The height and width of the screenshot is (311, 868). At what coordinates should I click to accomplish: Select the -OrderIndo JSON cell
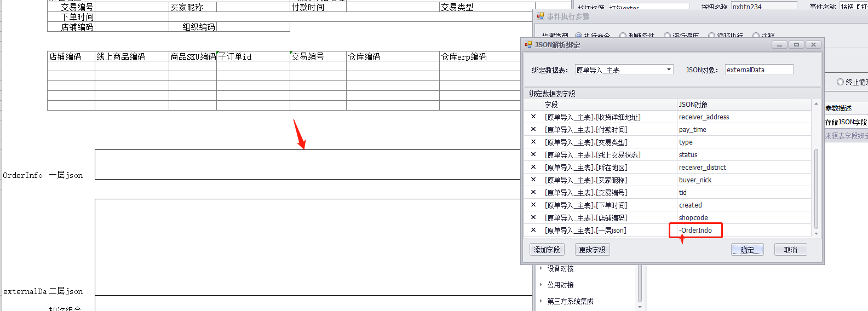click(744, 230)
